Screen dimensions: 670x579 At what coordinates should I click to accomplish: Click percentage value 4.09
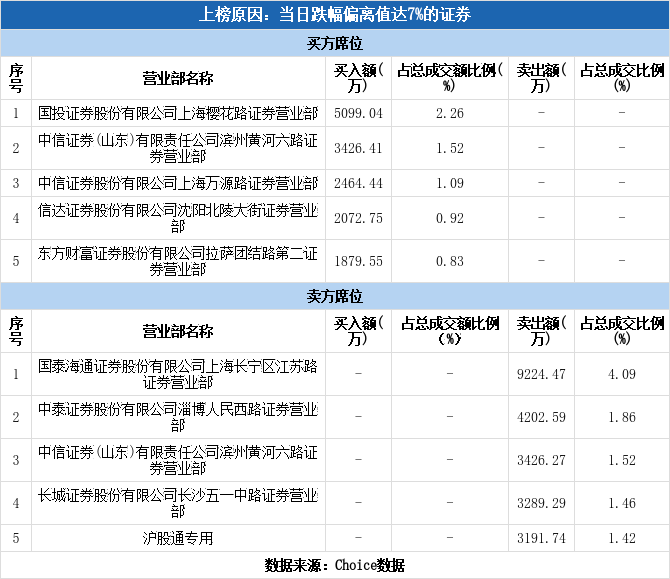[x=622, y=374]
